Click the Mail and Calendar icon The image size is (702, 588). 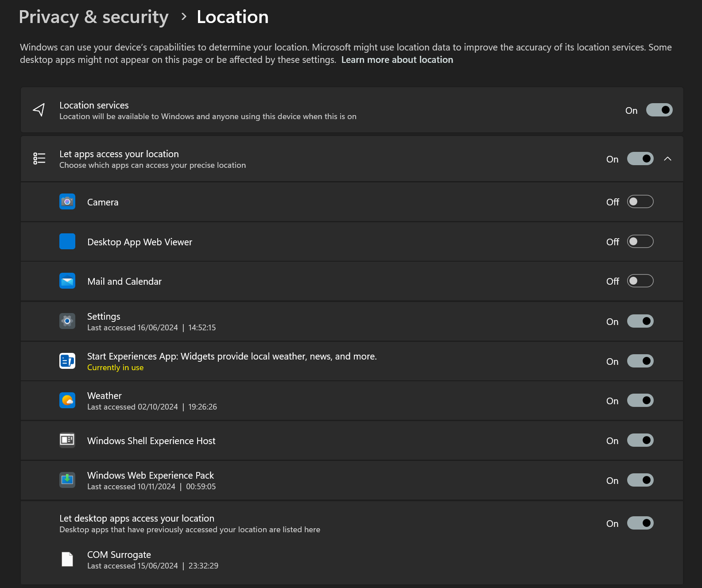(x=67, y=281)
